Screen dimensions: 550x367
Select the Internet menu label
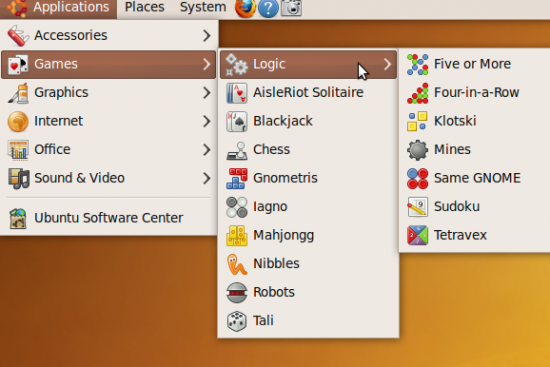point(59,121)
